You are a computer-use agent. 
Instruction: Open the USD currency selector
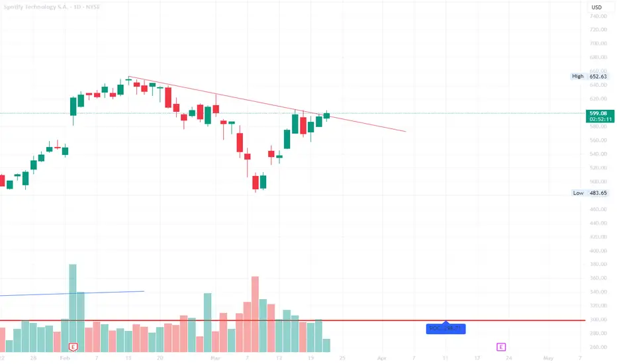(x=596, y=7)
